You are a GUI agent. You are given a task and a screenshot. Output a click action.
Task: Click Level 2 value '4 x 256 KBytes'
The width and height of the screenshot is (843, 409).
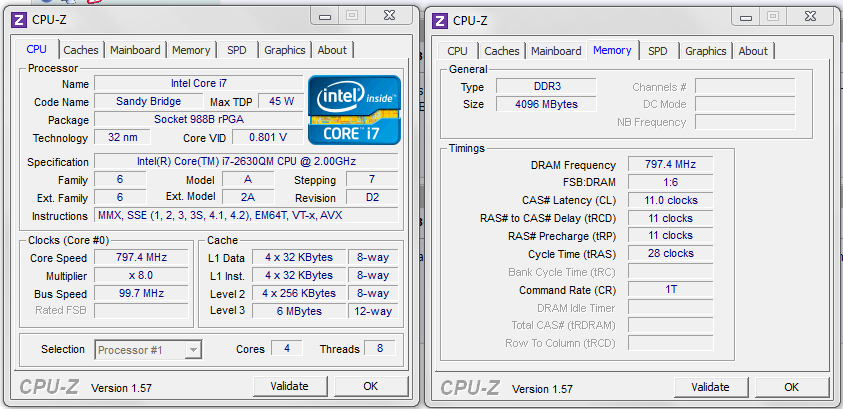[x=298, y=293]
